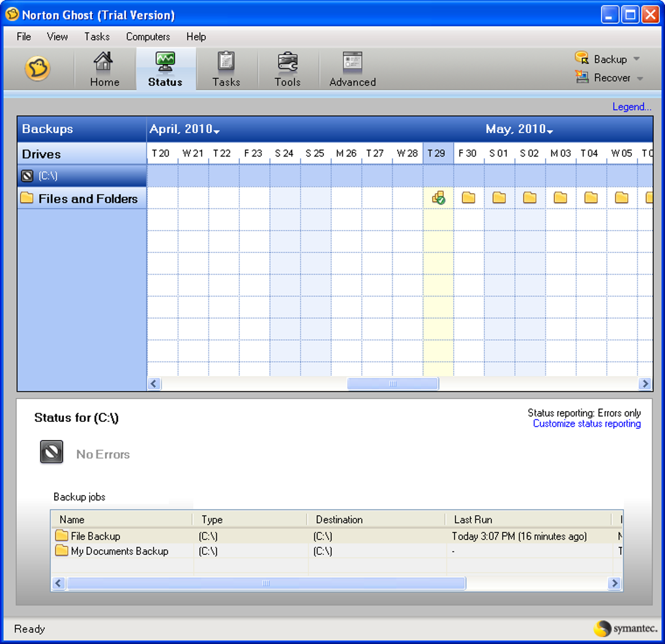Click calendar scrollbar left arrow
The image size is (665, 644).
coord(154,384)
